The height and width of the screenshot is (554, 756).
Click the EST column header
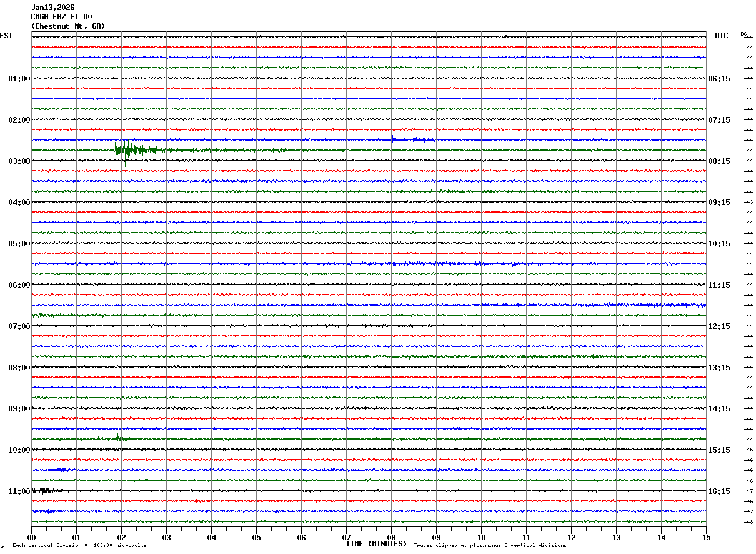point(6,36)
